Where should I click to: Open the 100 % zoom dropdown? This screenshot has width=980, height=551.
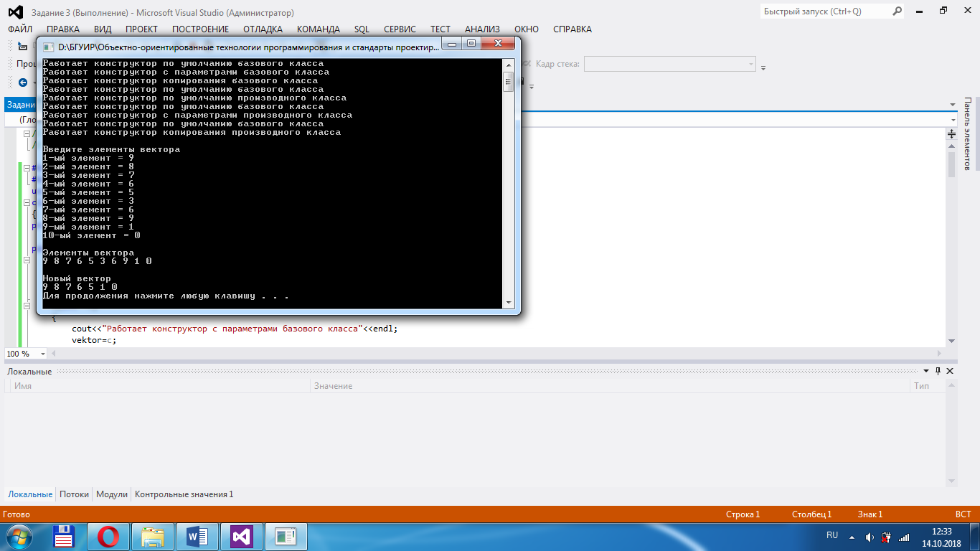pyautogui.click(x=43, y=354)
